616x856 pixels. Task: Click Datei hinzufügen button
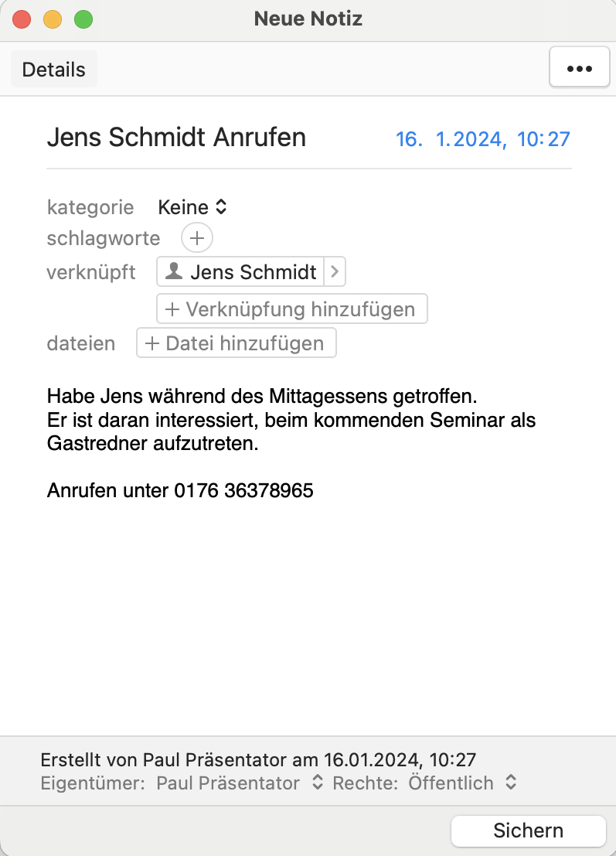pos(236,343)
